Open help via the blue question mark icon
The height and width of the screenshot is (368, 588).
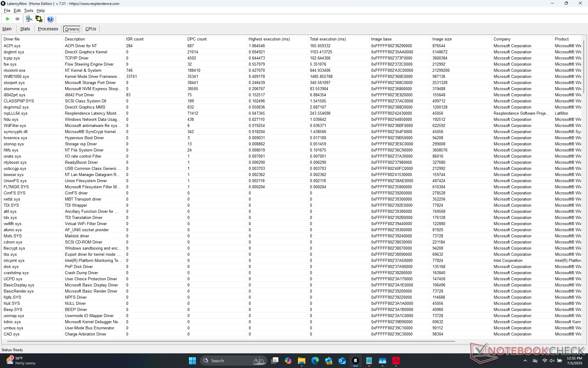50,19
